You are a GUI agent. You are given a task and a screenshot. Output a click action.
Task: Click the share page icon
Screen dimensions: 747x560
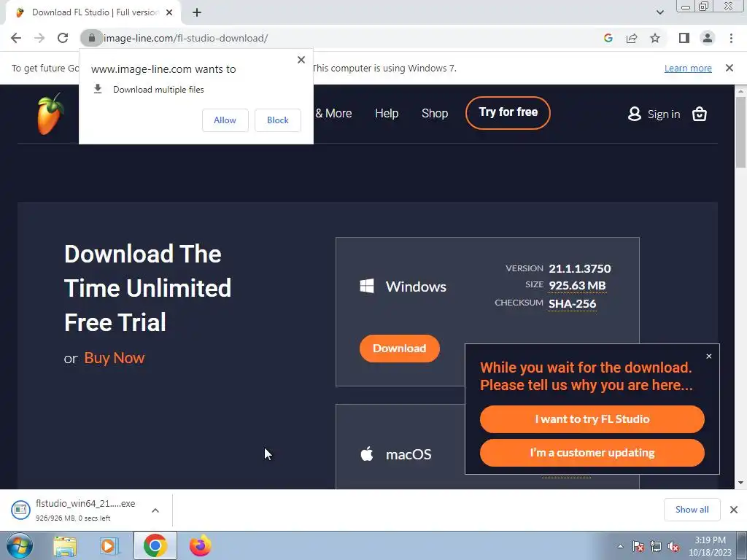(632, 38)
